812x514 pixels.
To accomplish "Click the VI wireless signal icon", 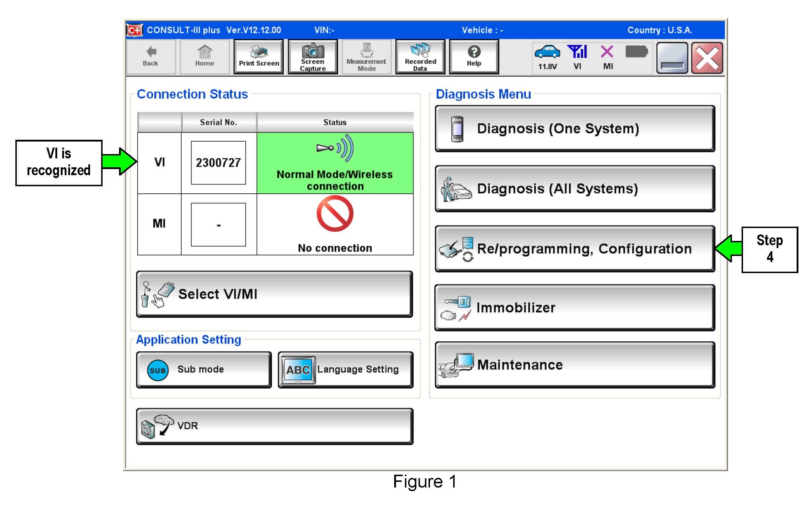I will pyautogui.click(x=577, y=52).
